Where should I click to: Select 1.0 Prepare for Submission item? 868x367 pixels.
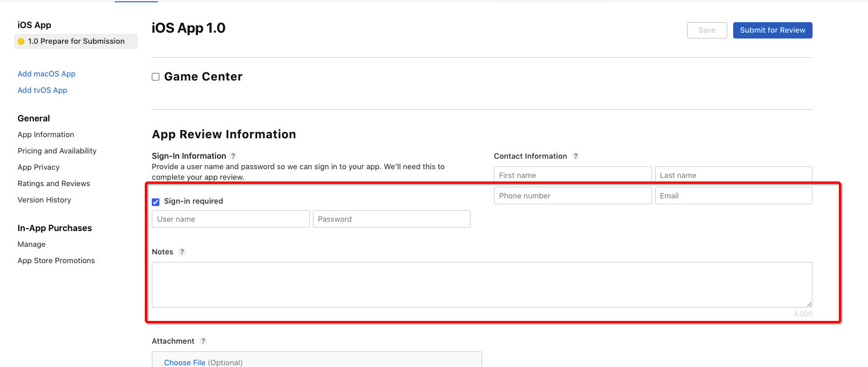pos(76,41)
